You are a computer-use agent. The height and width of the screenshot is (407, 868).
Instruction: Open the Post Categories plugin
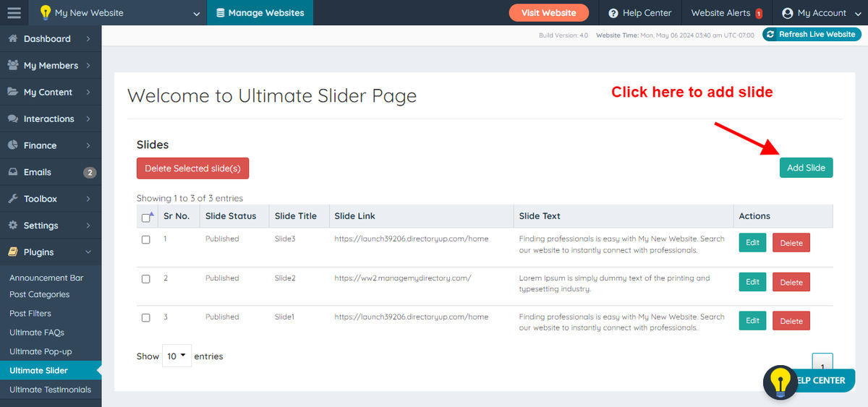click(39, 294)
